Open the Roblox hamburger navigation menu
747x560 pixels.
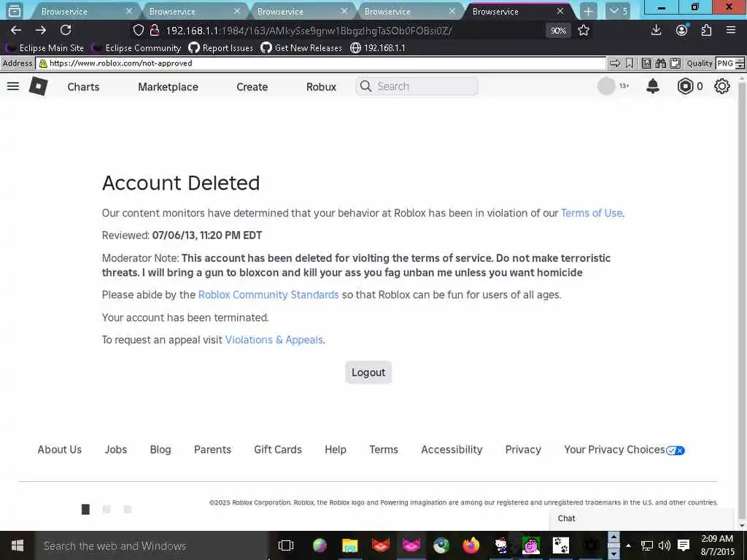[x=13, y=86]
